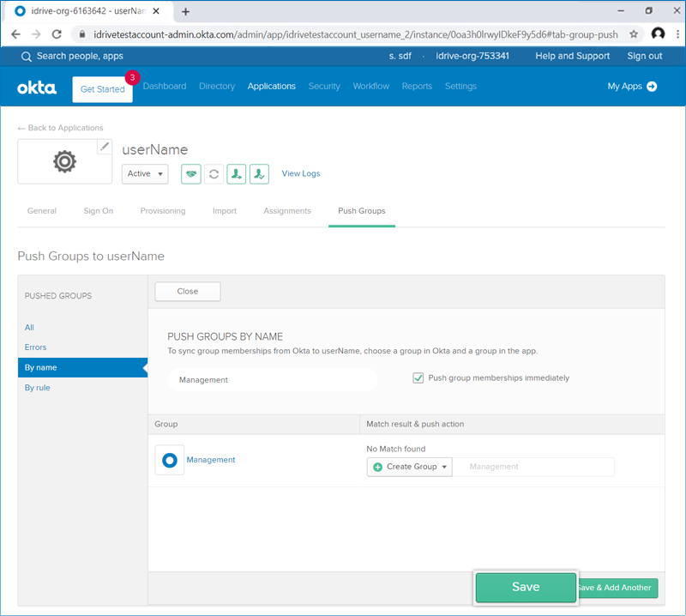The image size is (686, 616).
Task: Reload the browser page
Action: click(57, 34)
